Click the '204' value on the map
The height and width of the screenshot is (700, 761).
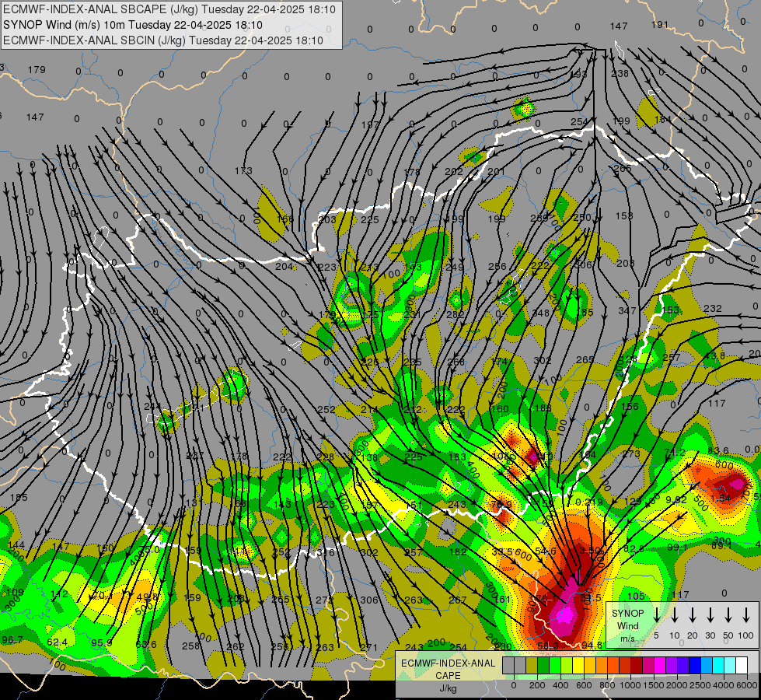coord(284,266)
